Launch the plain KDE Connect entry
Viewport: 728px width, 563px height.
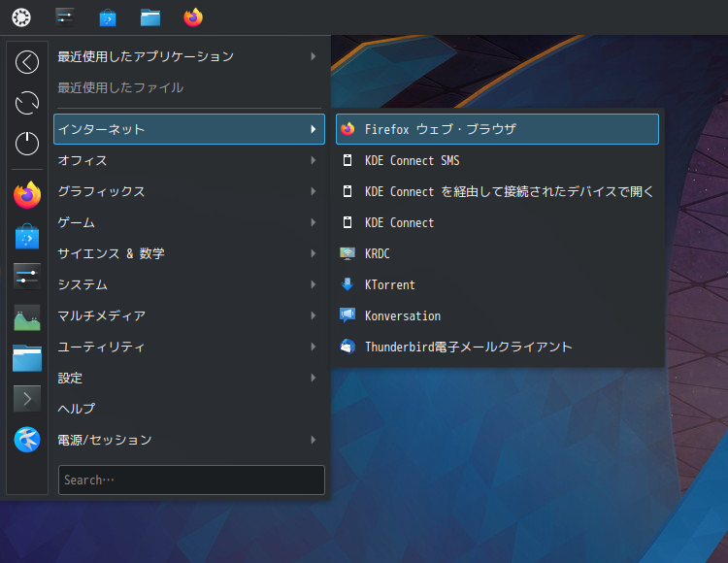(x=497, y=222)
